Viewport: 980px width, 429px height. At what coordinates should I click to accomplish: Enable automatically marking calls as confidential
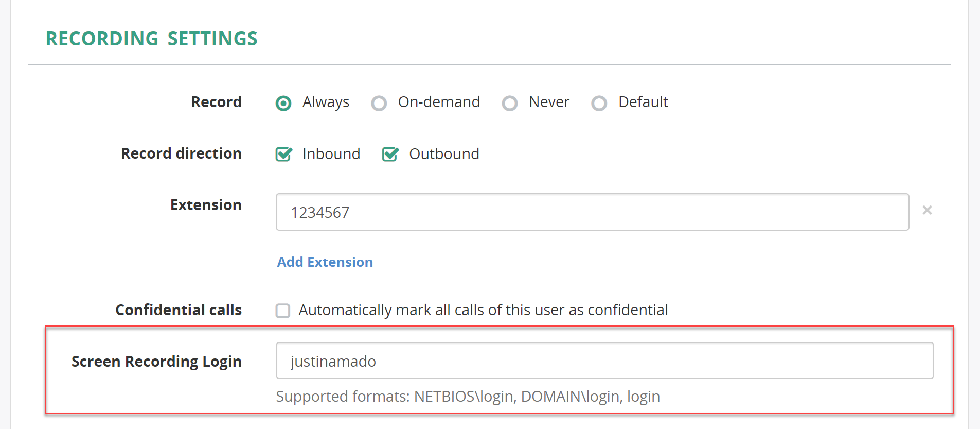pos(283,311)
